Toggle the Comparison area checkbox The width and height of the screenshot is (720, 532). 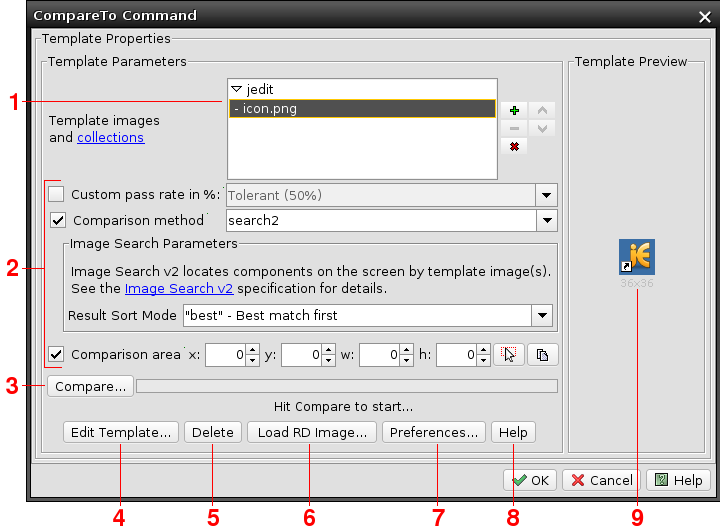56,354
